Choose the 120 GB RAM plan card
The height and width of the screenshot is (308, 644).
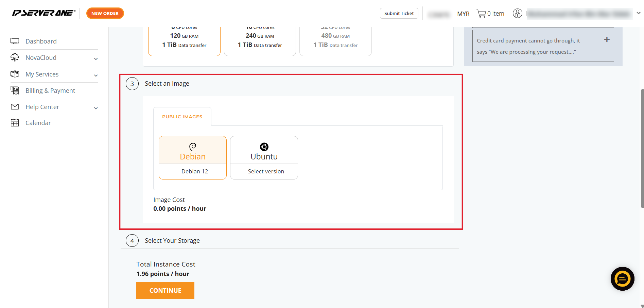(184, 41)
